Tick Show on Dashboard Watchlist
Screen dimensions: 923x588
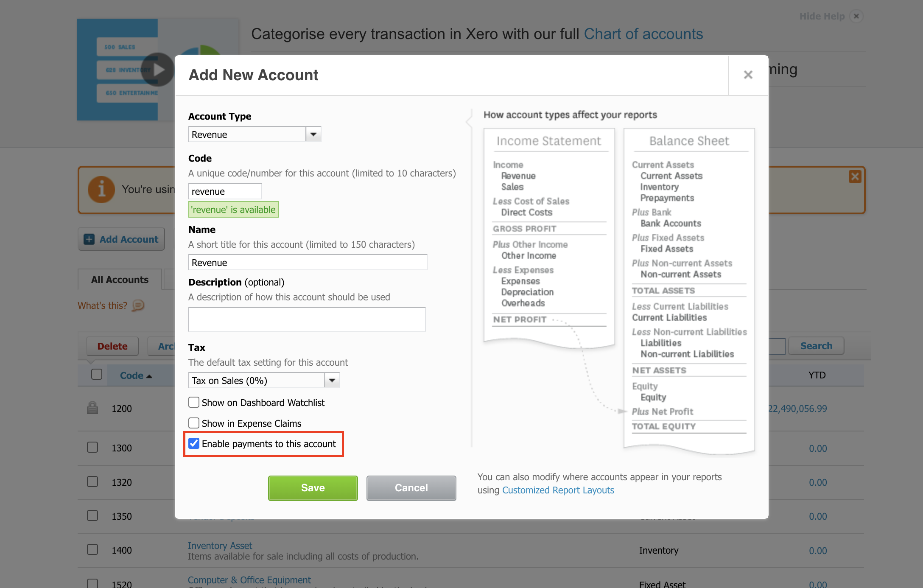pos(194,402)
